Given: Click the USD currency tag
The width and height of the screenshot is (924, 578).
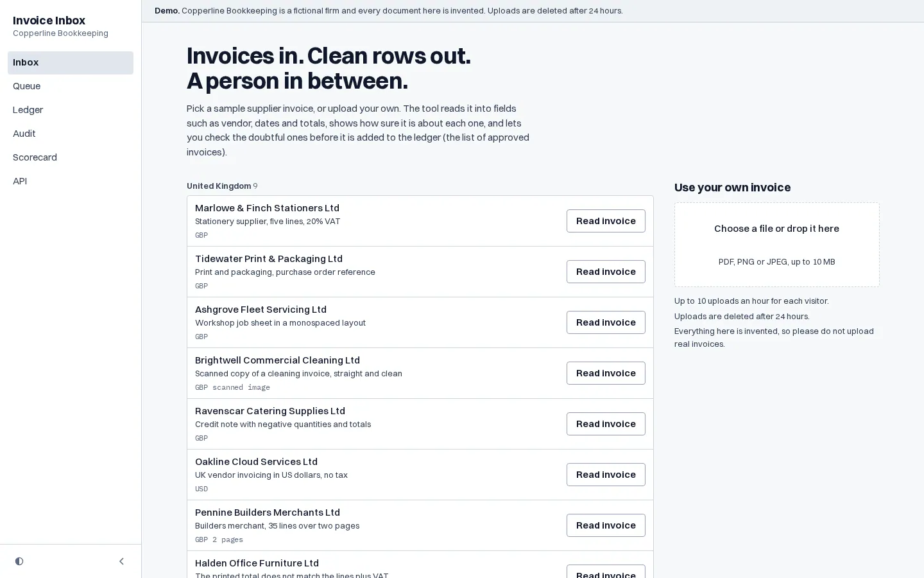Looking at the screenshot, I should (x=201, y=489).
